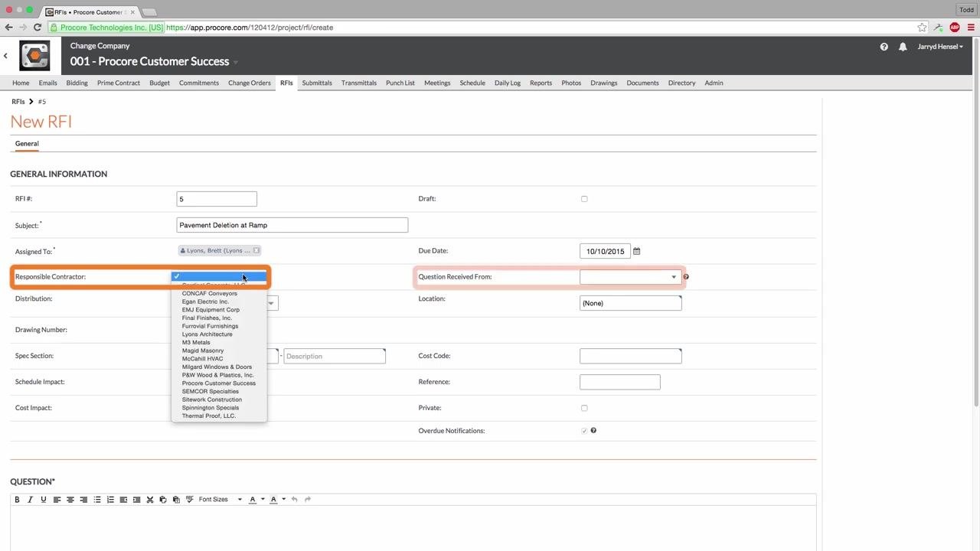Insert a numbered list
This screenshot has width=980, height=551.
[x=110, y=500]
